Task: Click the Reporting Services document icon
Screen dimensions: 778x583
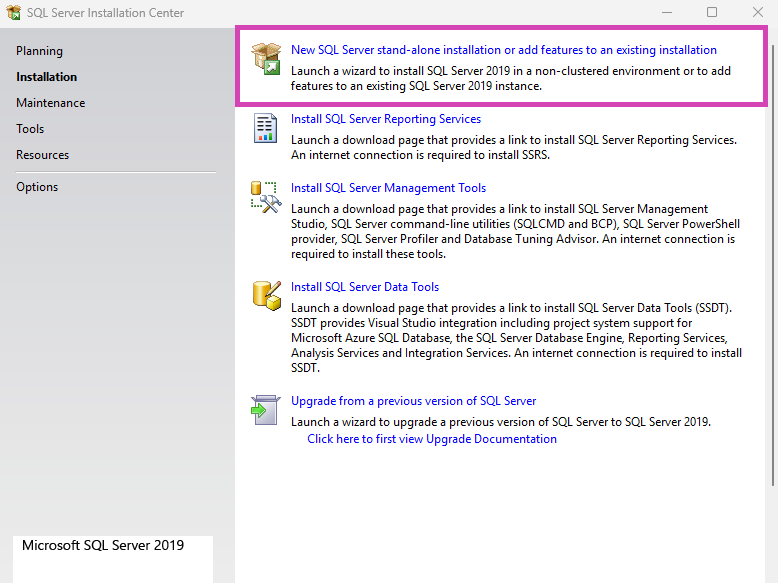Action: point(265,128)
